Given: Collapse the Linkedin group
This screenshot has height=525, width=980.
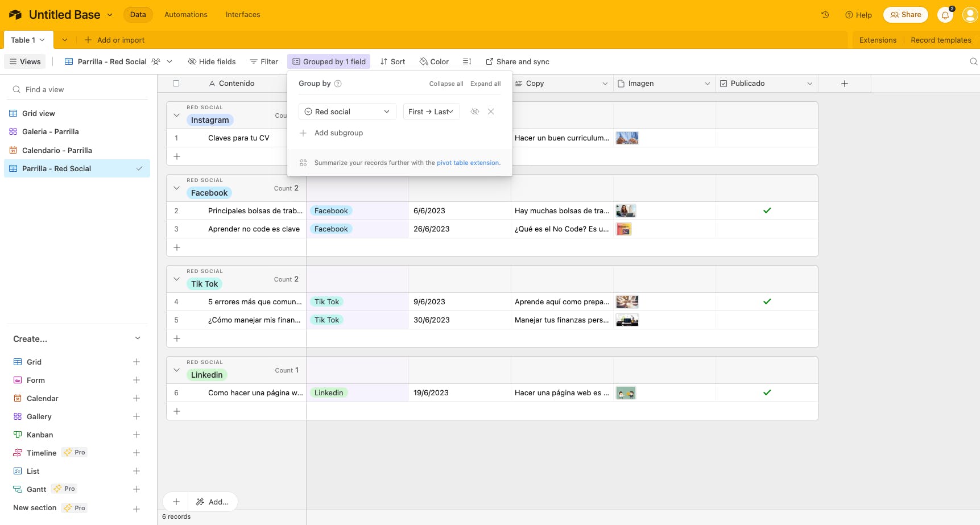Looking at the screenshot, I should tap(176, 370).
